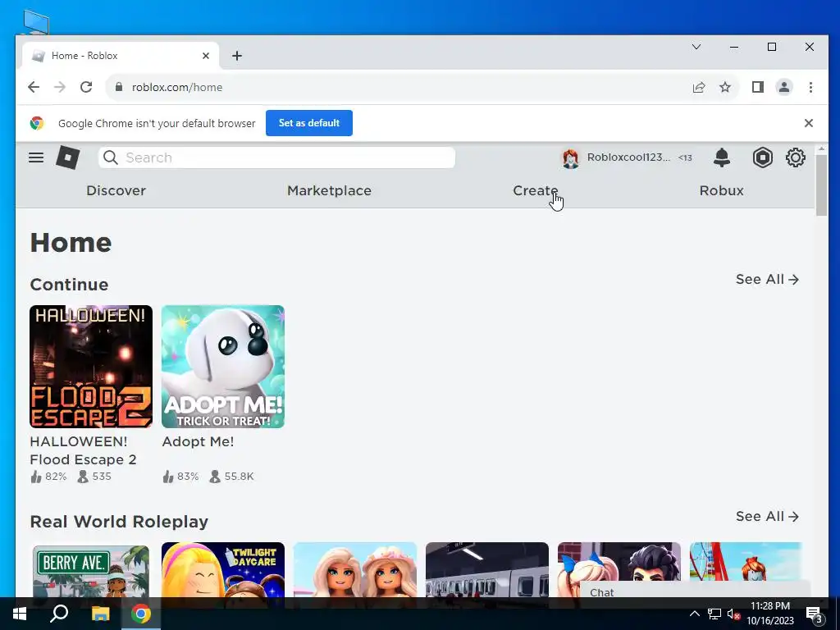Bookmark this tab with the star
840x630 pixels.
pyautogui.click(x=725, y=87)
